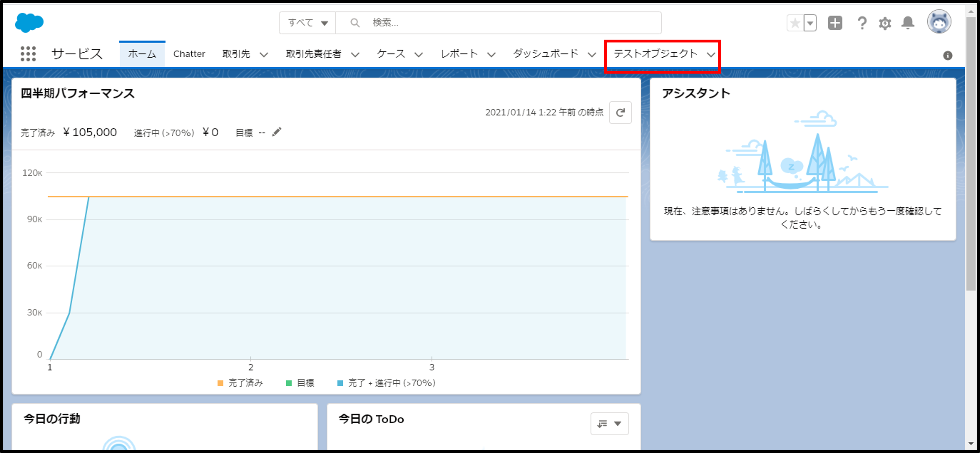980x453 pixels.
Task: Open the ケース tab
Action: tap(391, 54)
